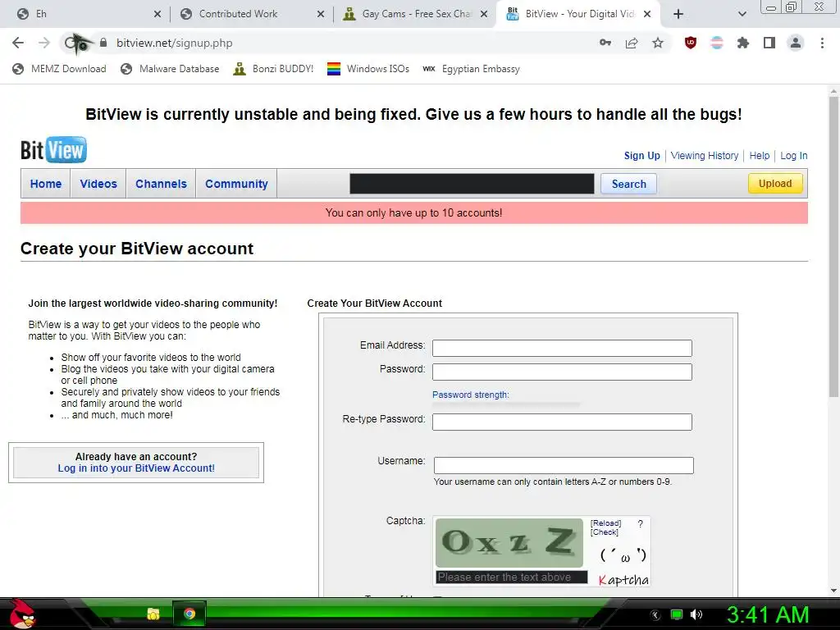
Task: Click the captcha Check link
Action: (605, 532)
